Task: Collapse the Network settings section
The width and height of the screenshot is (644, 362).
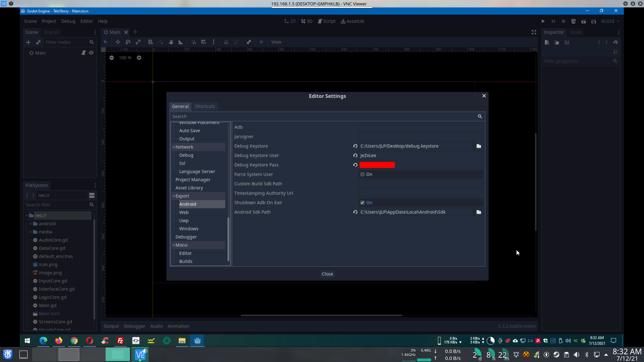Action: [174, 147]
